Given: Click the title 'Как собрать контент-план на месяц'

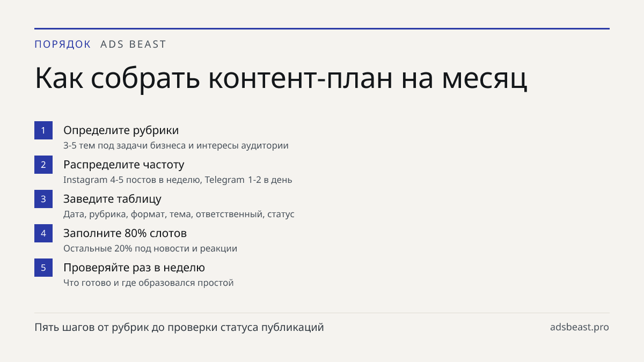Looking at the screenshot, I should [281, 79].
